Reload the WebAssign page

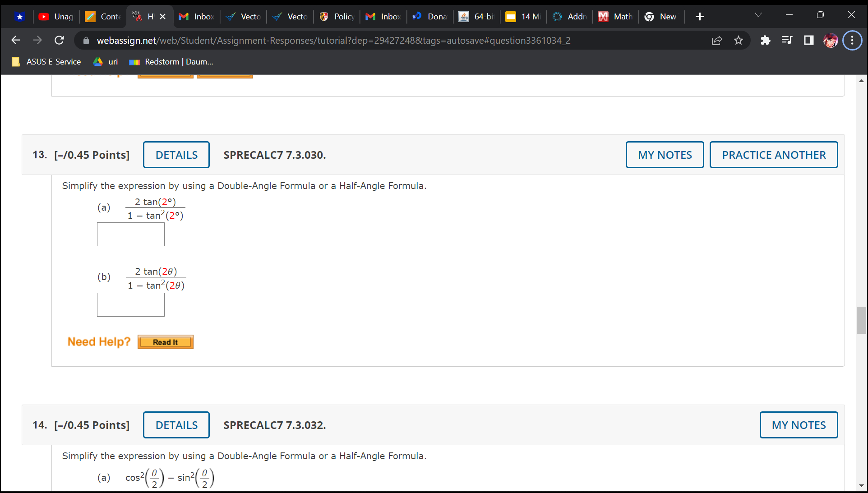point(59,41)
